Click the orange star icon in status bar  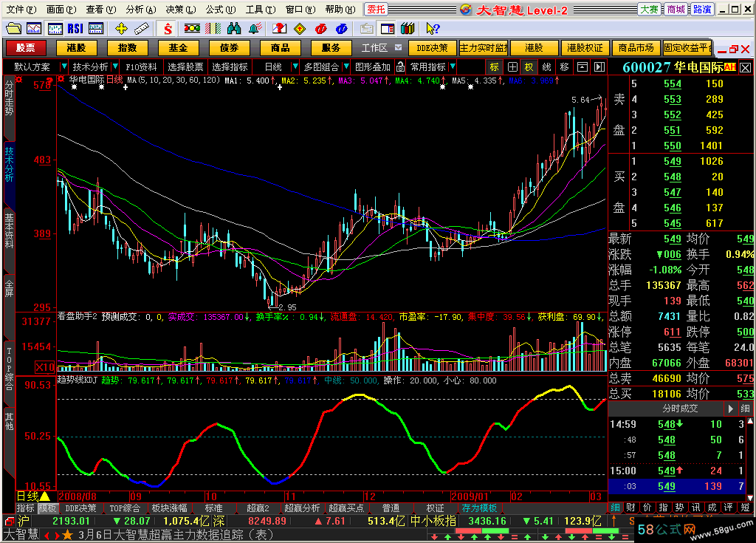[67, 535]
